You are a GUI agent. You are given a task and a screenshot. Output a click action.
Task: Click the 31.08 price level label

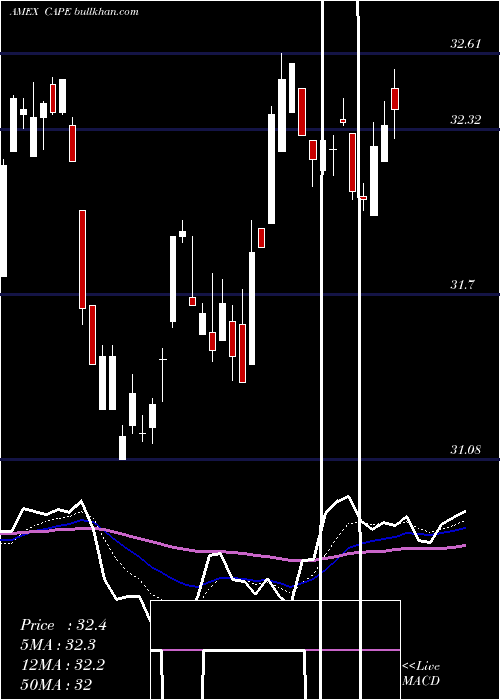466,450
